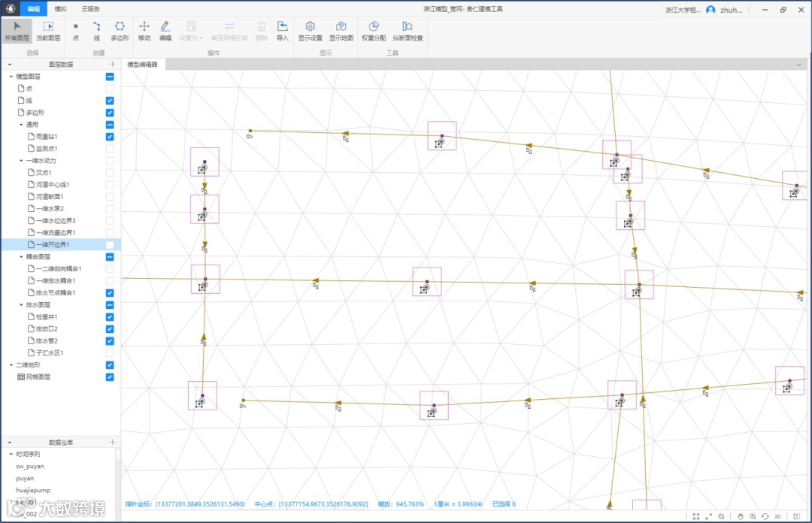Image resolution: width=812 pixels, height=523 pixels.
Task: Open the 纵断面检查 tool
Action: (408, 31)
